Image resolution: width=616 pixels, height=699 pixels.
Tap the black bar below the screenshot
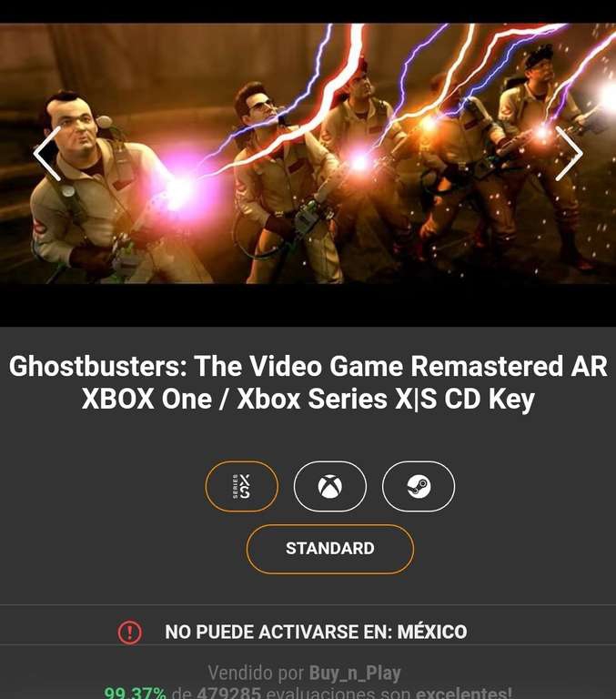click(308, 305)
